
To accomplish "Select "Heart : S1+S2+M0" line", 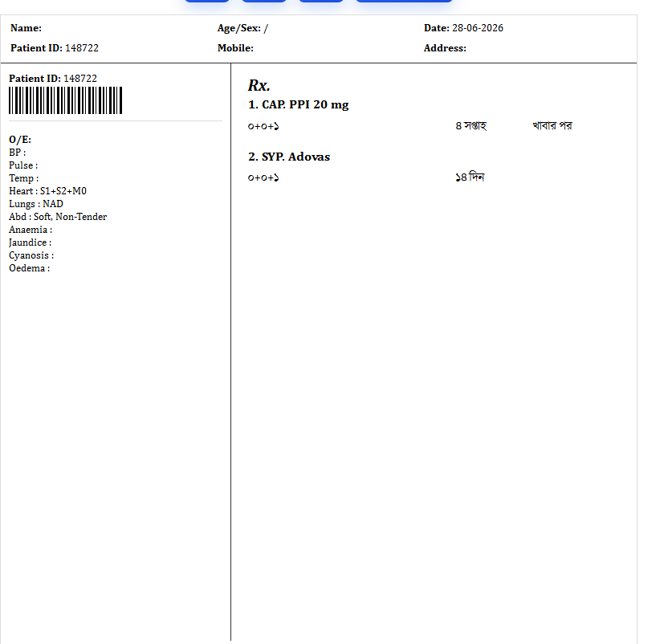I will click(x=47, y=191).
